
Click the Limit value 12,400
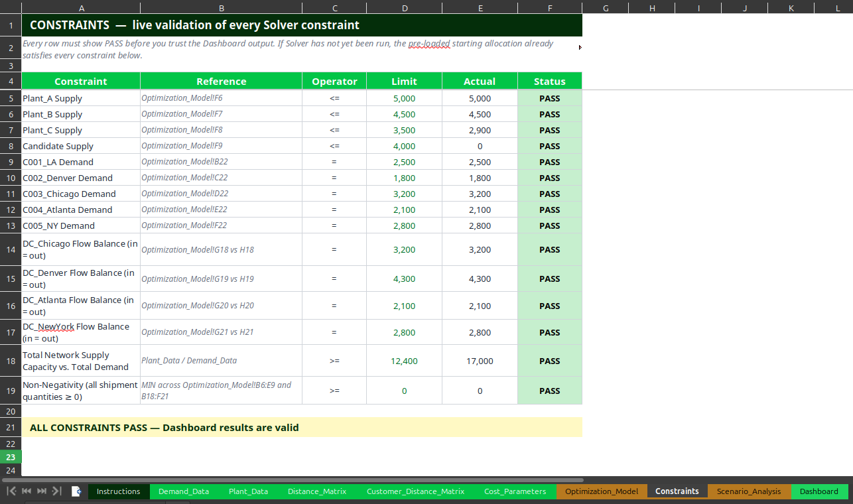coord(404,361)
